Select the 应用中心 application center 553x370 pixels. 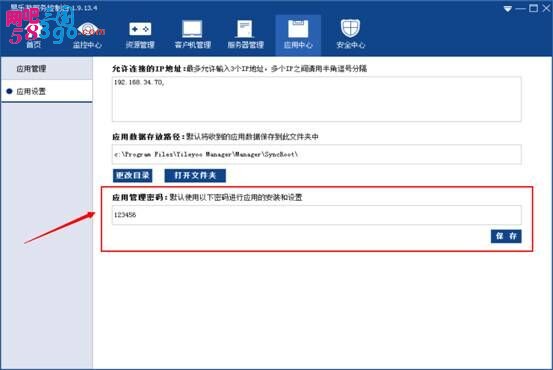298,35
